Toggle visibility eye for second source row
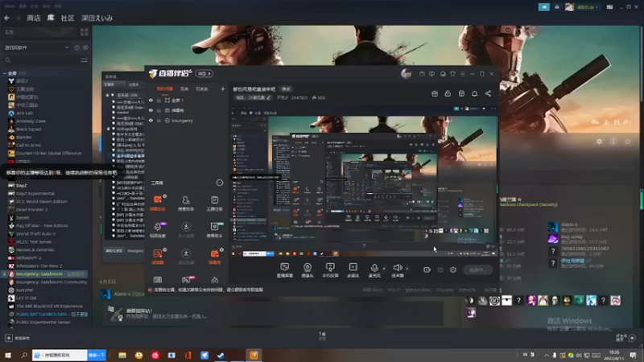 [151, 110]
